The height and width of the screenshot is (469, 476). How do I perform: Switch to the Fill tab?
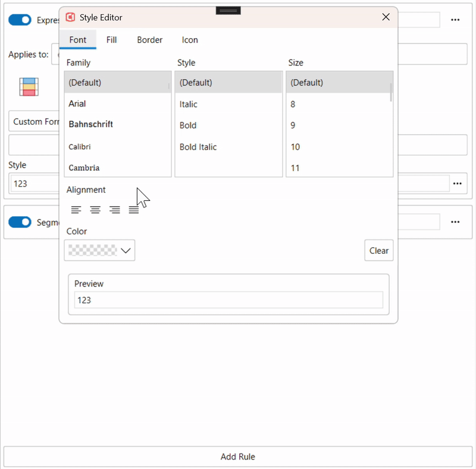click(111, 40)
